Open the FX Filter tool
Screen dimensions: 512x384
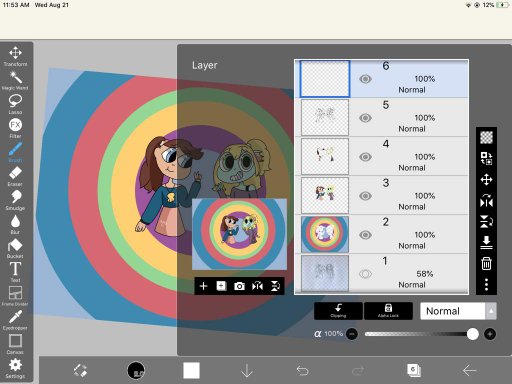pyautogui.click(x=15, y=128)
